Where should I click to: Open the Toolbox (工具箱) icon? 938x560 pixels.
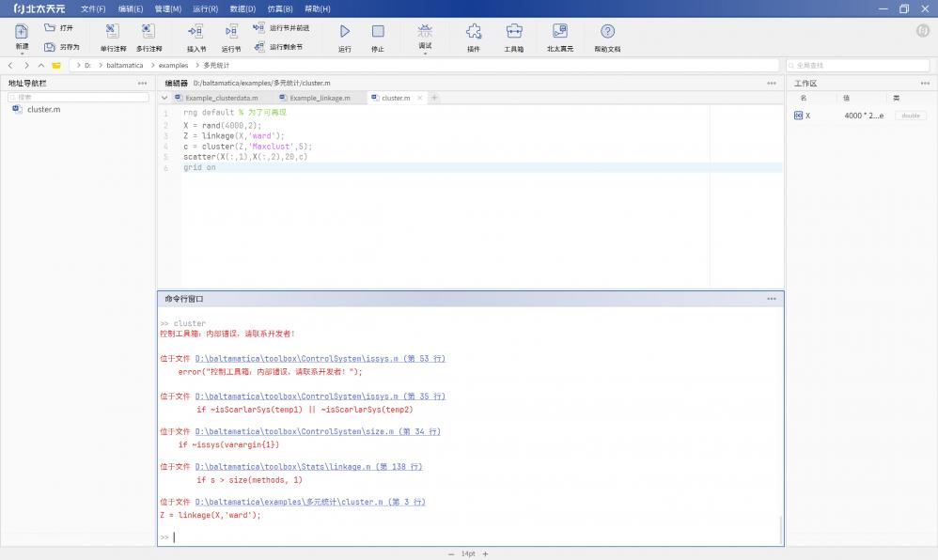pyautogui.click(x=513, y=32)
